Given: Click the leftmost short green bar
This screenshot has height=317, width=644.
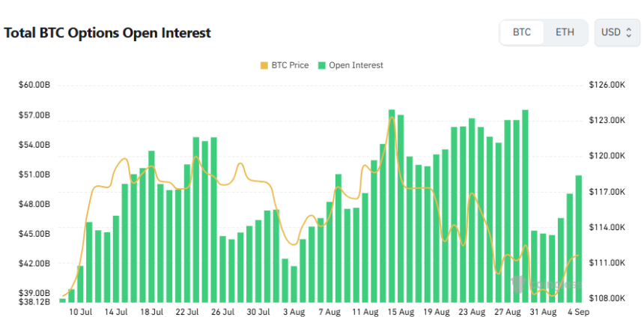Looking at the screenshot, I should click(62, 301).
